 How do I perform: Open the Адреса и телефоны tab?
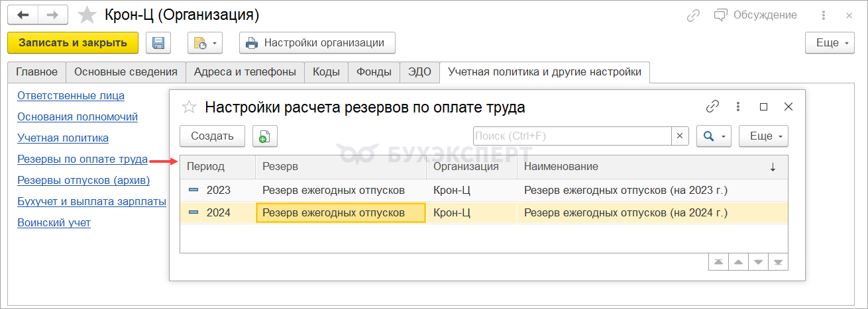[x=244, y=72]
